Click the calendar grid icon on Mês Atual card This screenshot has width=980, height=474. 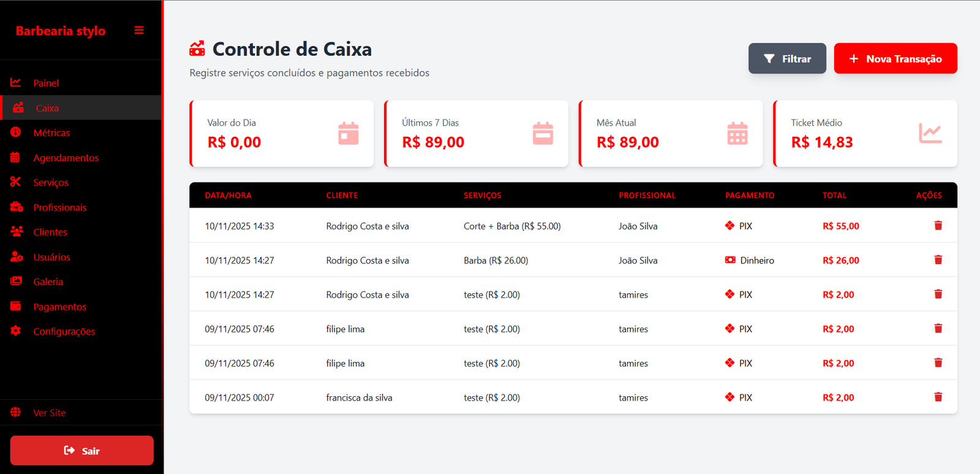[737, 134]
